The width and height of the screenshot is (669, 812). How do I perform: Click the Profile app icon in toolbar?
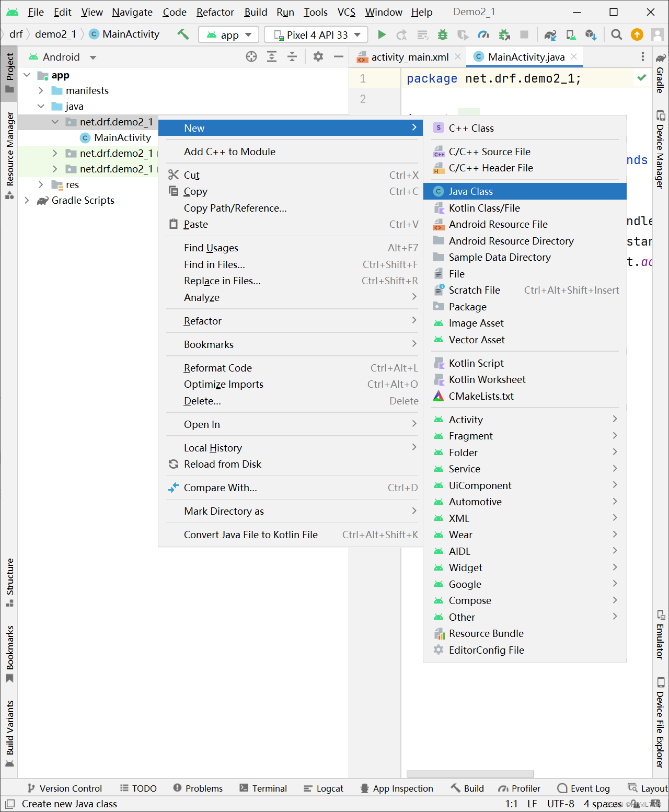483,34
